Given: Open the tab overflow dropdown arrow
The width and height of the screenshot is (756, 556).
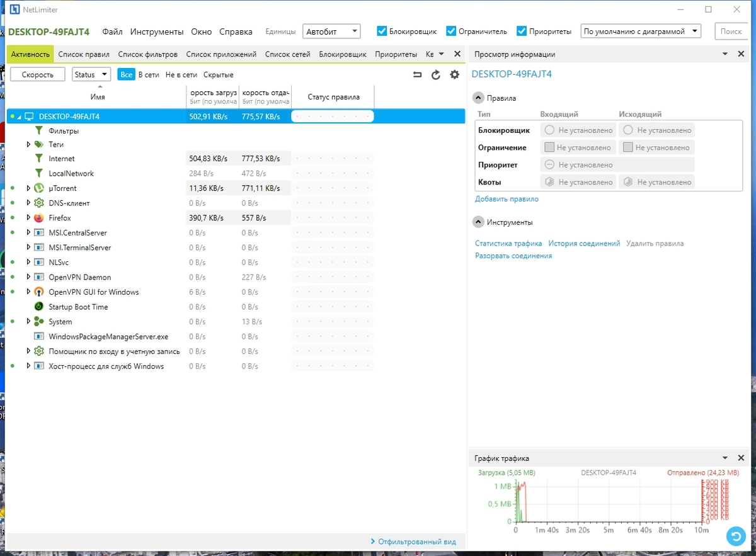Looking at the screenshot, I should 441,54.
